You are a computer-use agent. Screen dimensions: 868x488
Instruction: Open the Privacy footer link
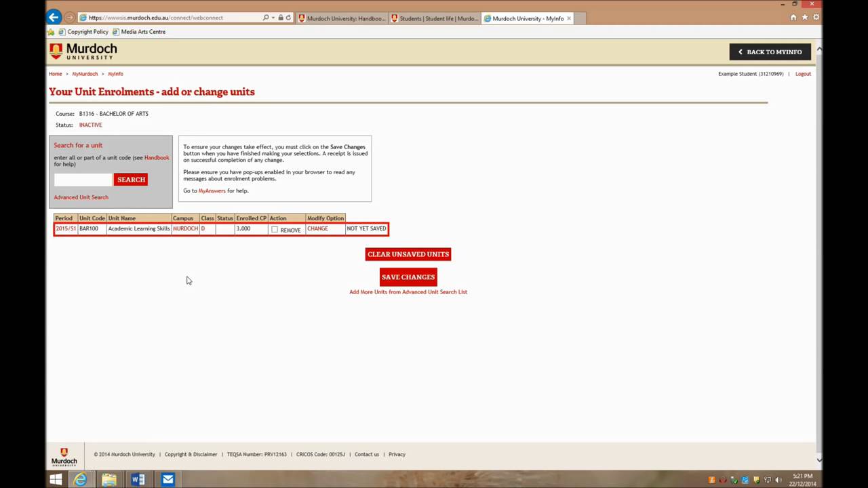point(397,455)
